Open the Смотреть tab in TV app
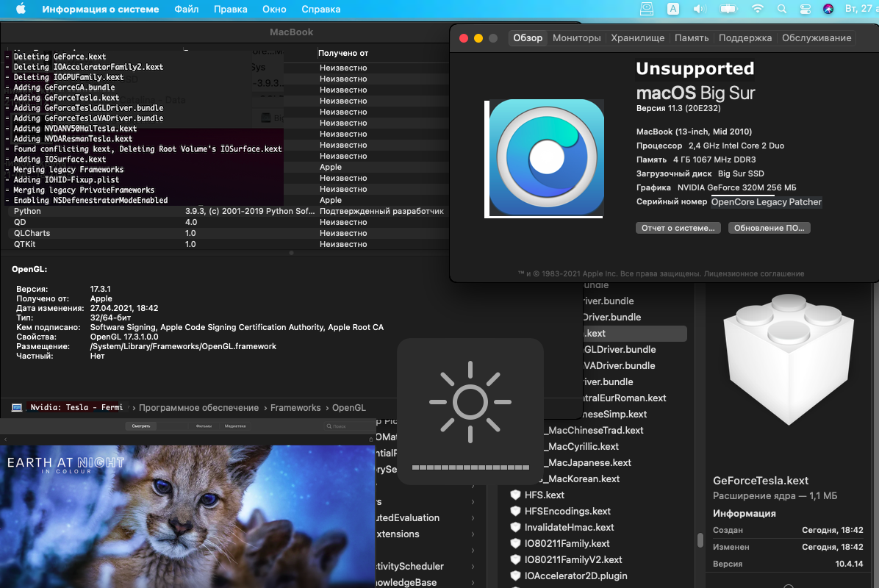 pyautogui.click(x=140, y=426)
